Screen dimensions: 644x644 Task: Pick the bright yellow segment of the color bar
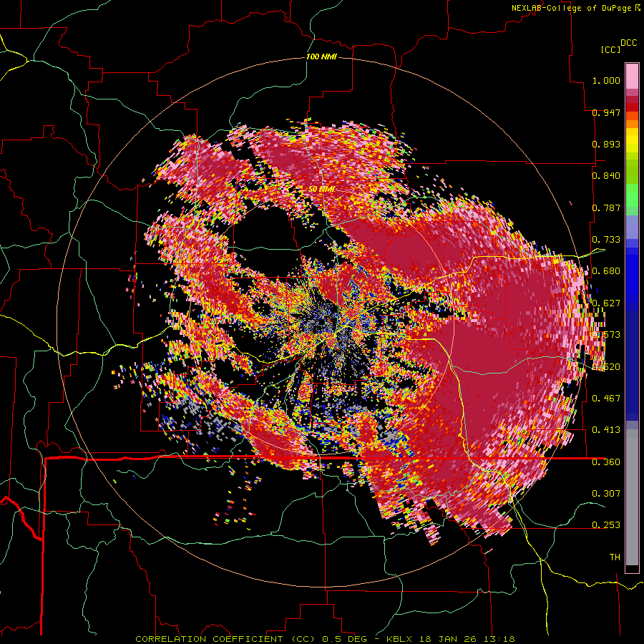pyautogui.click(x=632, y=141)
